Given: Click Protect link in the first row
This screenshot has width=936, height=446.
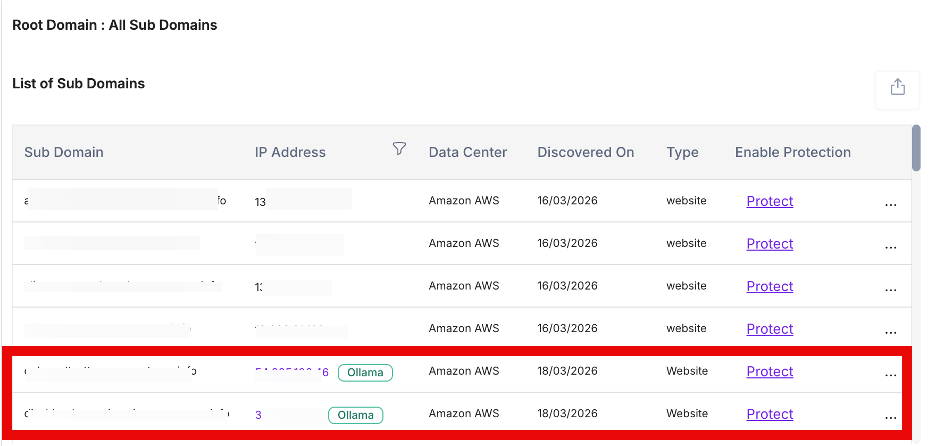Looking at the screenshot, I should [x=769, y=201].
